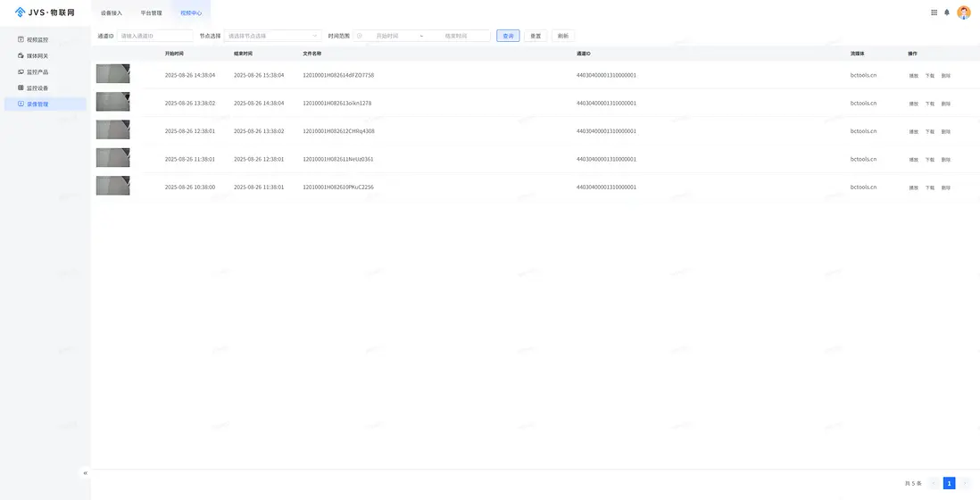Click the channel ID in the 11:38:01 row

click(x=606, y=159)
